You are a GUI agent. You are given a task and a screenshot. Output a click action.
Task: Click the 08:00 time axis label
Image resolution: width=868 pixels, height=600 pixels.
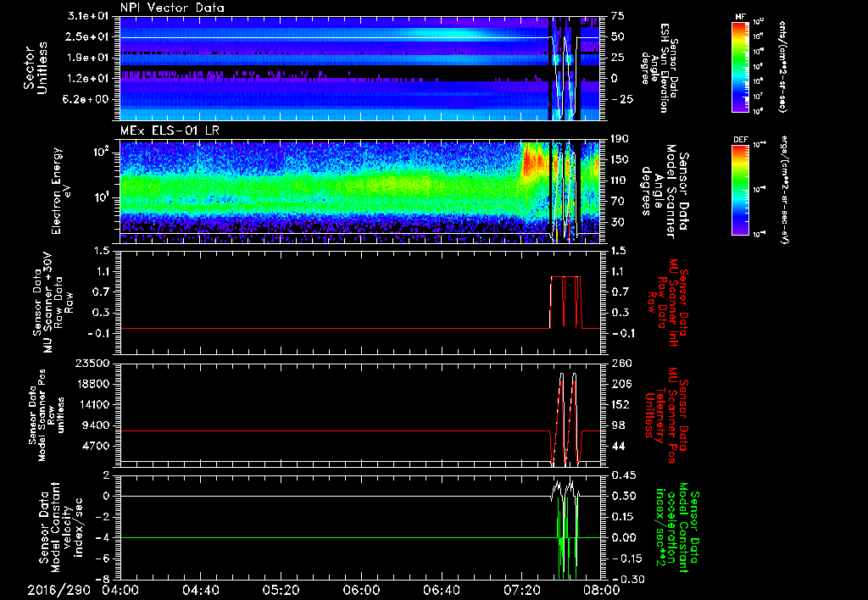click(600, 589)
